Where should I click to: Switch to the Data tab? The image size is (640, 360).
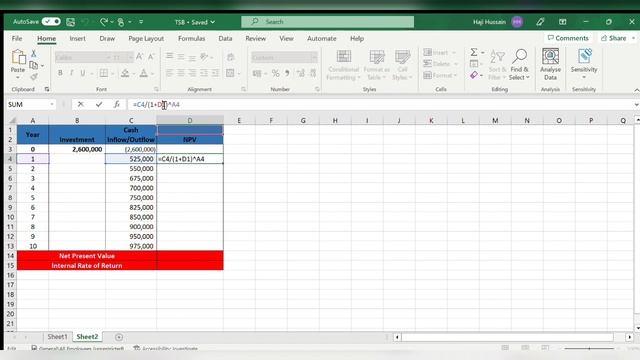pyautogui.click(x=225, y=38)
